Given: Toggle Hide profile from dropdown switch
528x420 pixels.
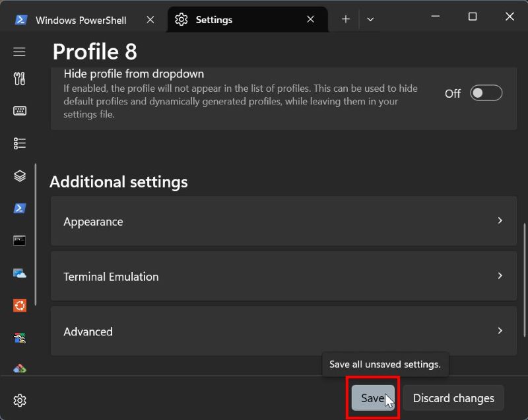Looking at the screenshot, I should pos(486,93).
